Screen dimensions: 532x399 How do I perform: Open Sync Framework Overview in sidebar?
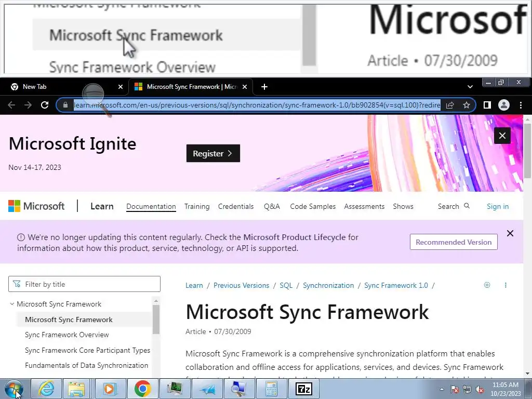click(x=67, y=335)
